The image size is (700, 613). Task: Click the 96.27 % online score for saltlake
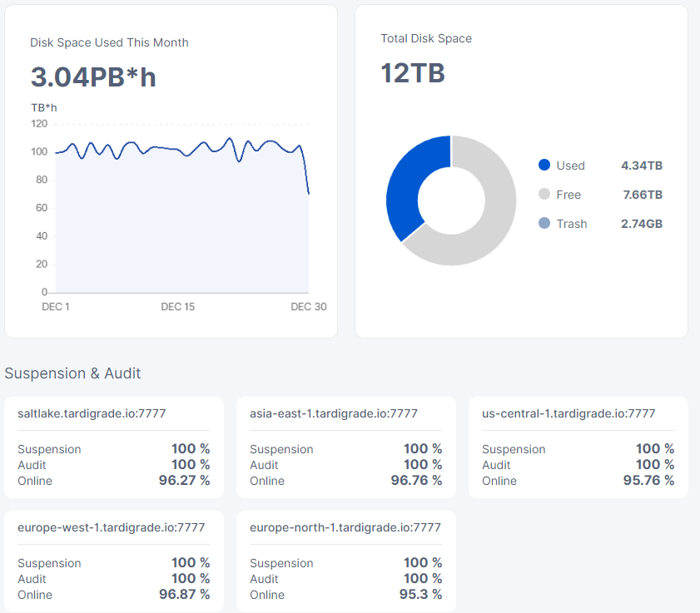(x=184, y=481)
